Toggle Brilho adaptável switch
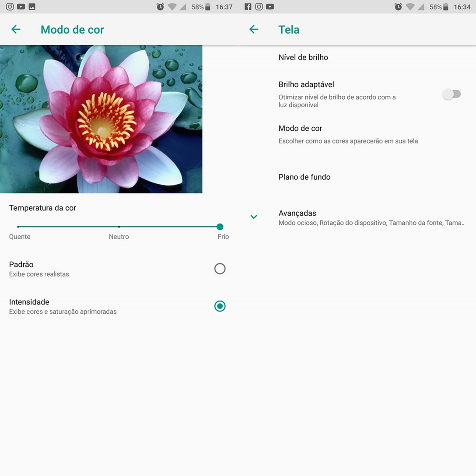Screen dimensions: 476x476 (451, 94)
